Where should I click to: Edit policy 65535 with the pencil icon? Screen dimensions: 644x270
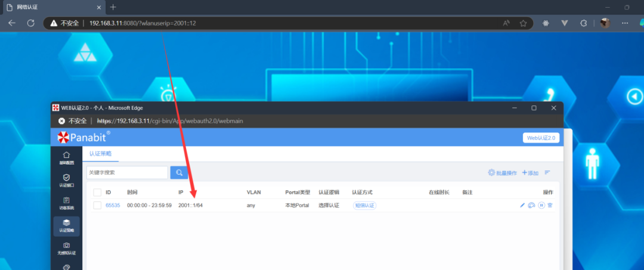click(x=522, y=205)
